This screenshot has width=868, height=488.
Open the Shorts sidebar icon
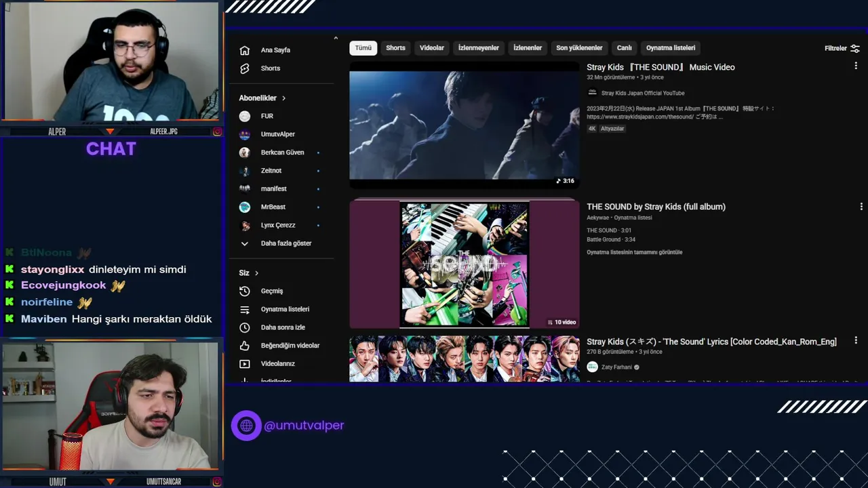click(245, 68)
